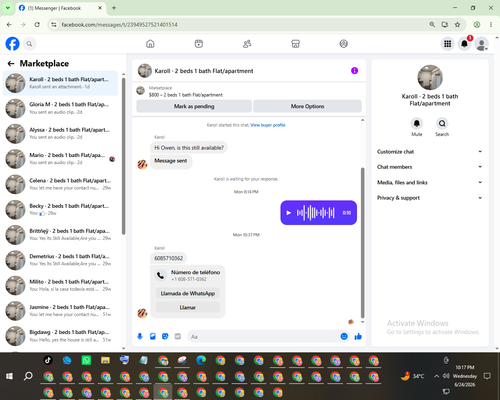Open Celena conversation
The image size is (500, 400).
[x=60, y=184]
